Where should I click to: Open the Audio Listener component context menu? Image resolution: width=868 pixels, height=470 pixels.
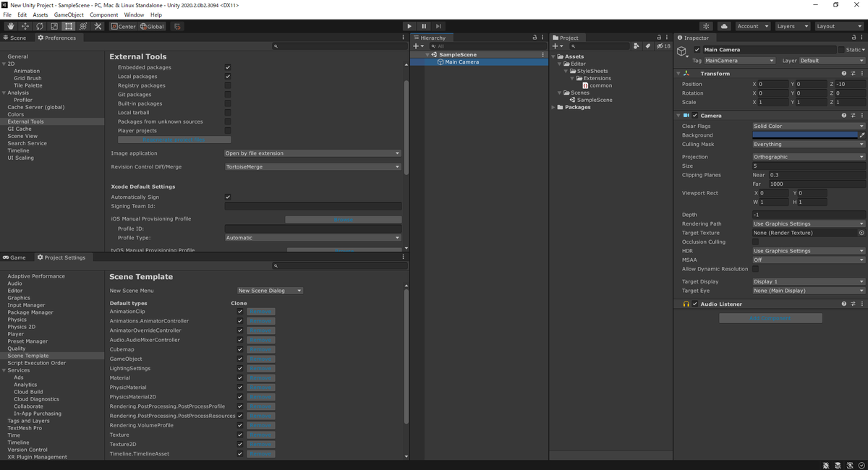coord(862,304)
